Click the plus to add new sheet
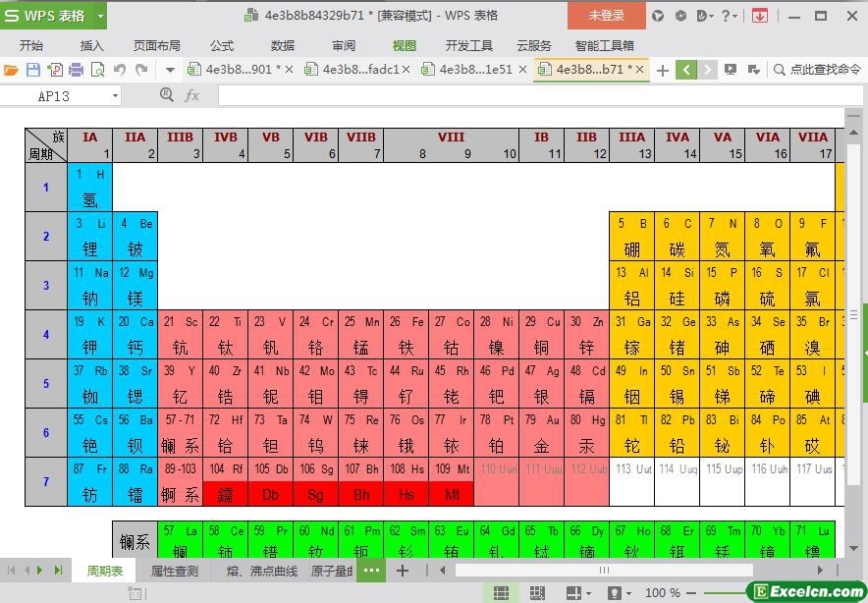868x603 pixels. pos(403,571)
